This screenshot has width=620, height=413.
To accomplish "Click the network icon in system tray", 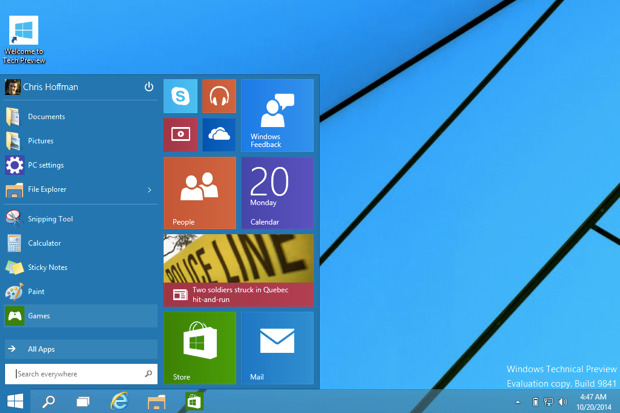I will 548,402.
